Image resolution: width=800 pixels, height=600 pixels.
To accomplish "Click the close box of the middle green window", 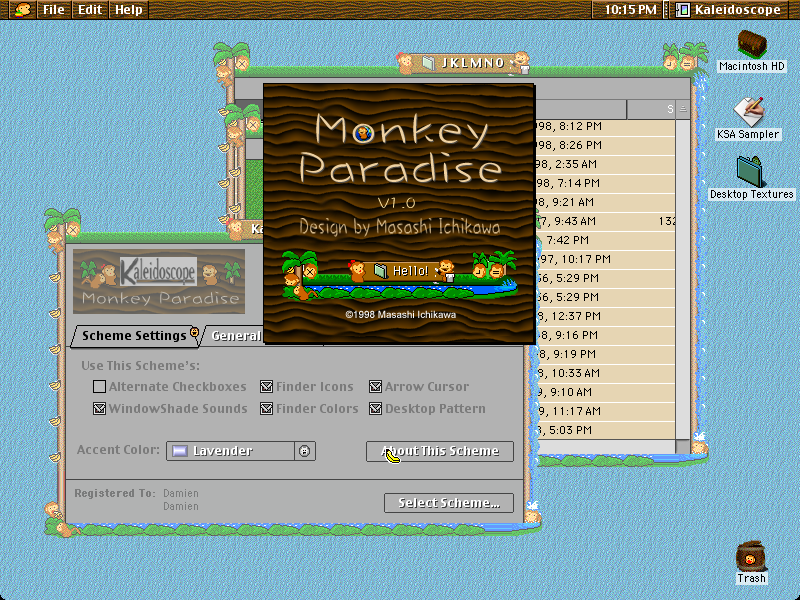I will click(x=253, y=124).
